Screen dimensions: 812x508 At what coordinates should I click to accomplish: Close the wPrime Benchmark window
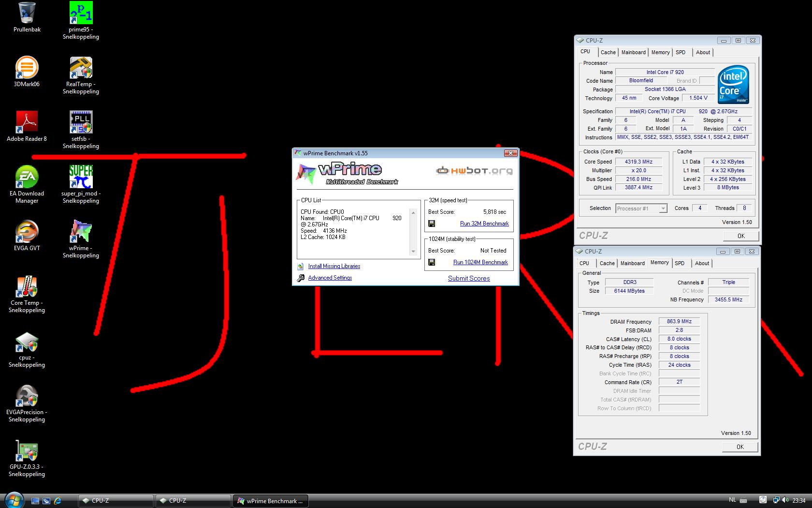[x=510, y=153]
